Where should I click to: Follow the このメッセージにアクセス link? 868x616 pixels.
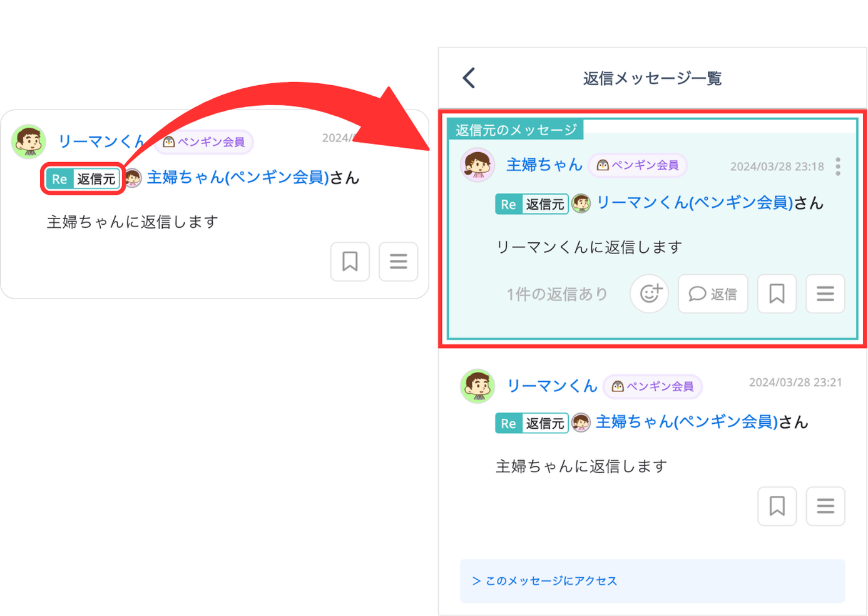pos(545,581)
